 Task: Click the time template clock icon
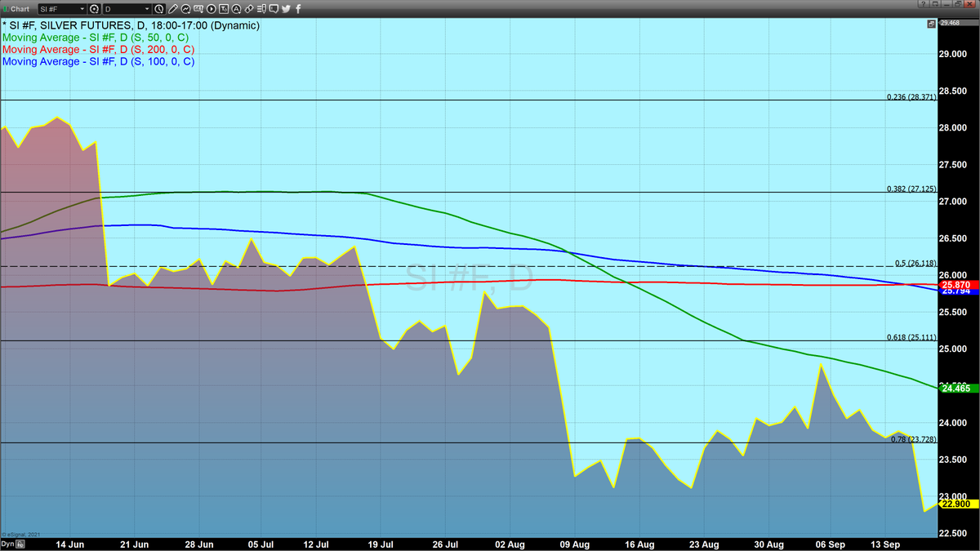point(158,9)
